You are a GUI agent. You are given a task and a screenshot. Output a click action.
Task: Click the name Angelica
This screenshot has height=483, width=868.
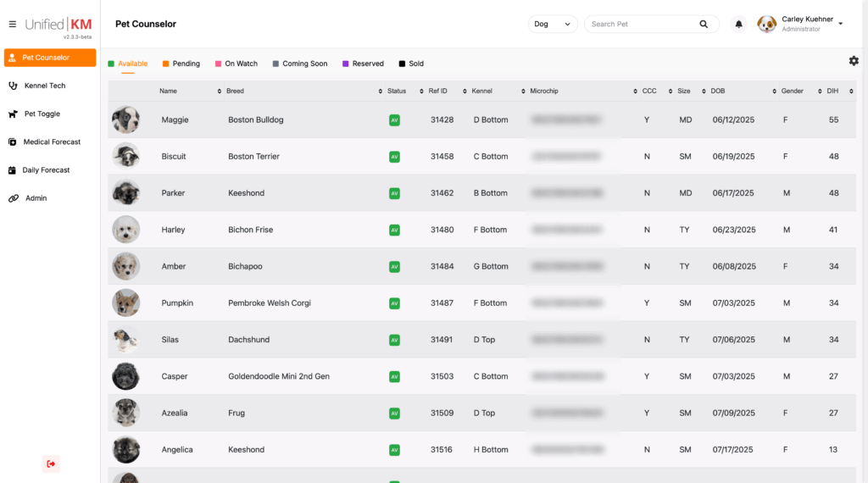(177, 450)
